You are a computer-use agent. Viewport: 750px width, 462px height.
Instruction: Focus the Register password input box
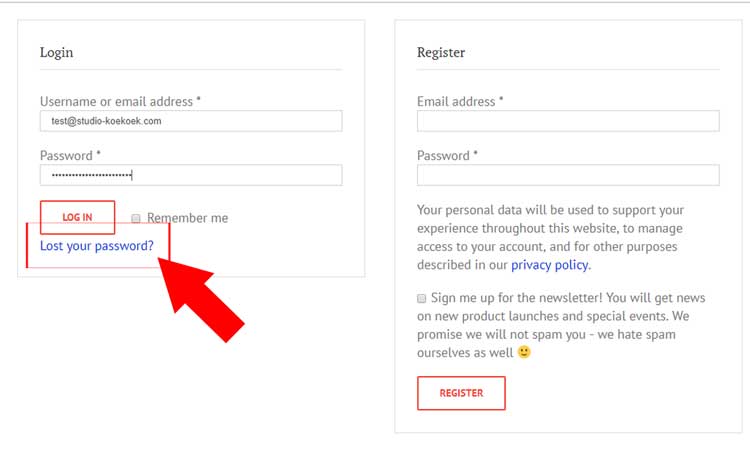[568, 175]
